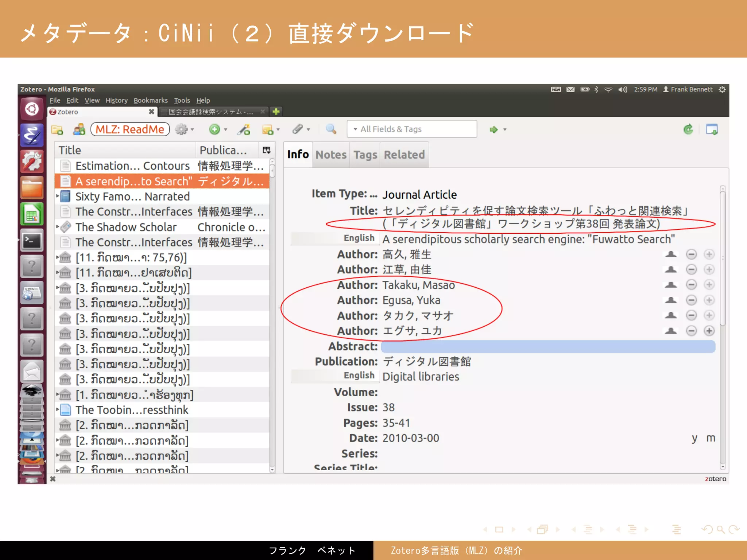Open the gear Actions menu
The height and width of the screenshot is (560, 747).
point(181,129)
